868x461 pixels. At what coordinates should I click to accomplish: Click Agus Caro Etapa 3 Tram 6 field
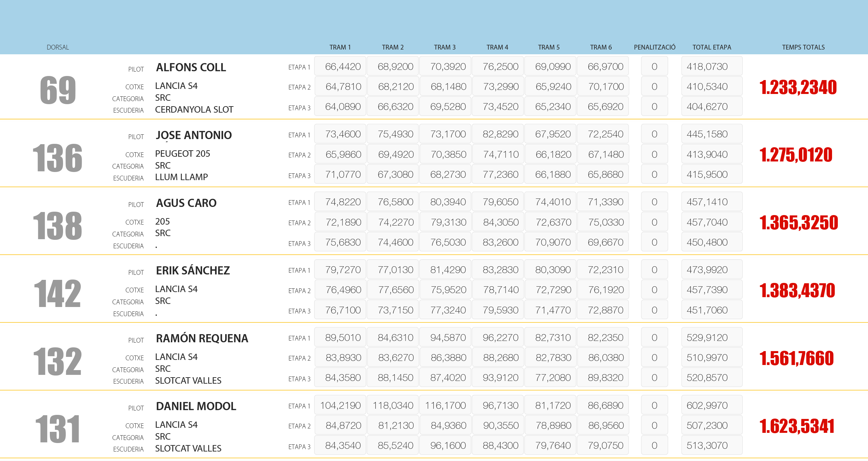coord(603,242)
